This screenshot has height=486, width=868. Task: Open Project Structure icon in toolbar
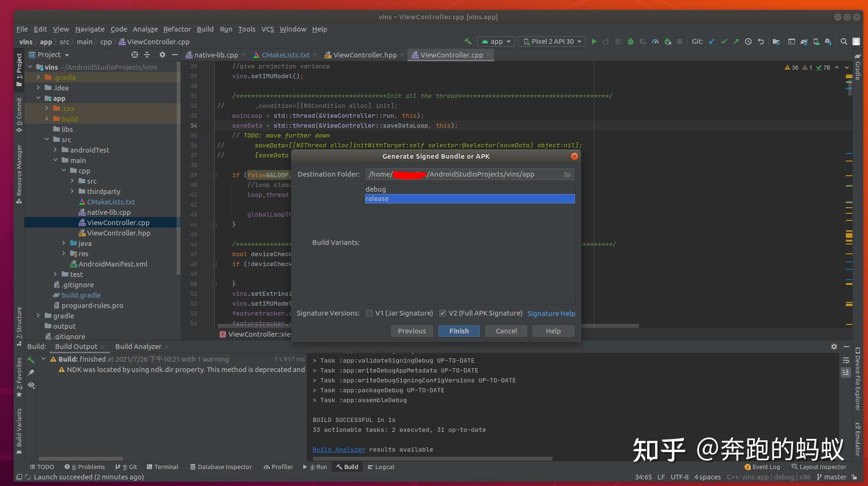tap(776, 41)
